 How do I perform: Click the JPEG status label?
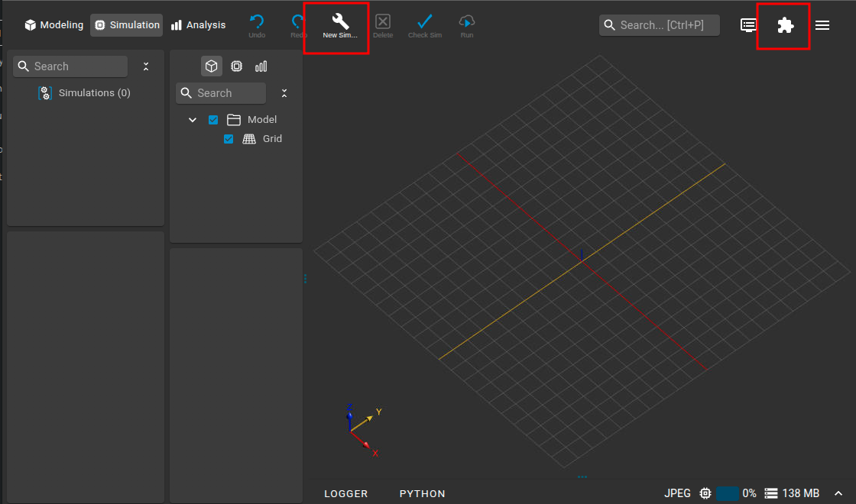click(x=677, y=493)
